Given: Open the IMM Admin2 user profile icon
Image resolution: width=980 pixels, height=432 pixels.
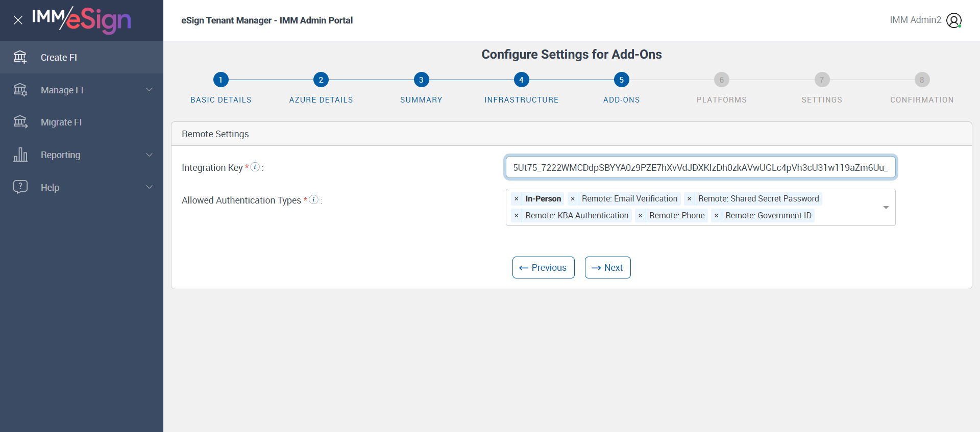Looking at the screenshot, I should 953,20.
